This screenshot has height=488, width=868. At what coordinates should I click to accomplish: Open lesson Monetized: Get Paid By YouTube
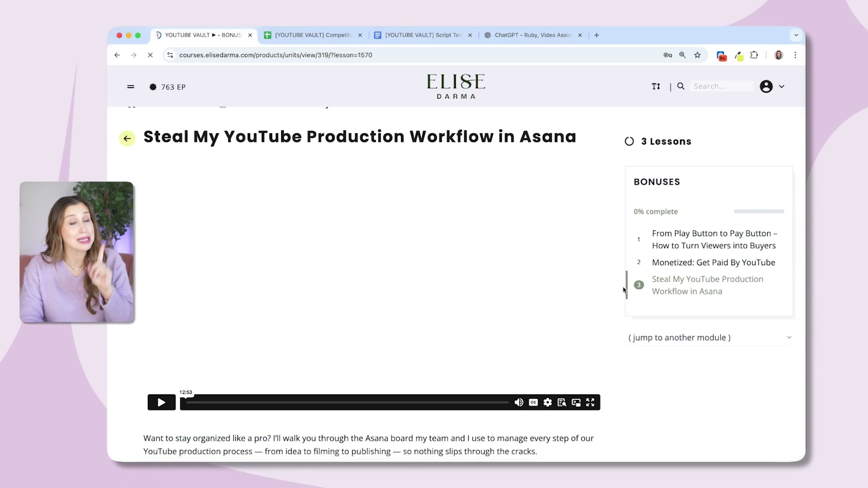pos(713,262)
